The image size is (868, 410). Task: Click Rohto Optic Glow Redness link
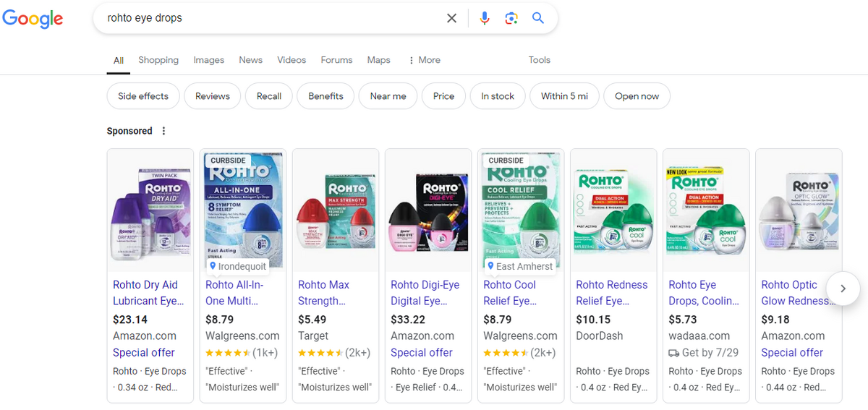797,293
